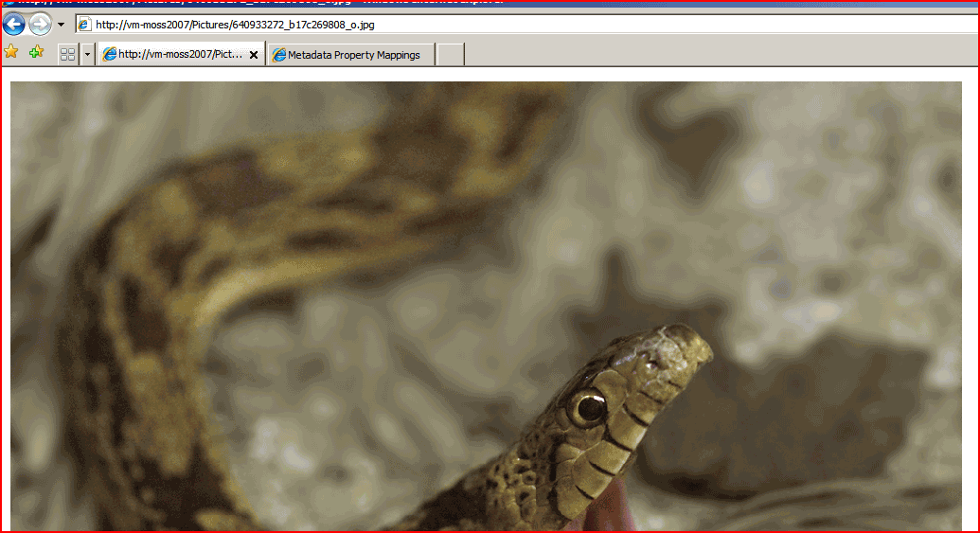Click the IE icon on Metadata tab

tap(279, 55)
